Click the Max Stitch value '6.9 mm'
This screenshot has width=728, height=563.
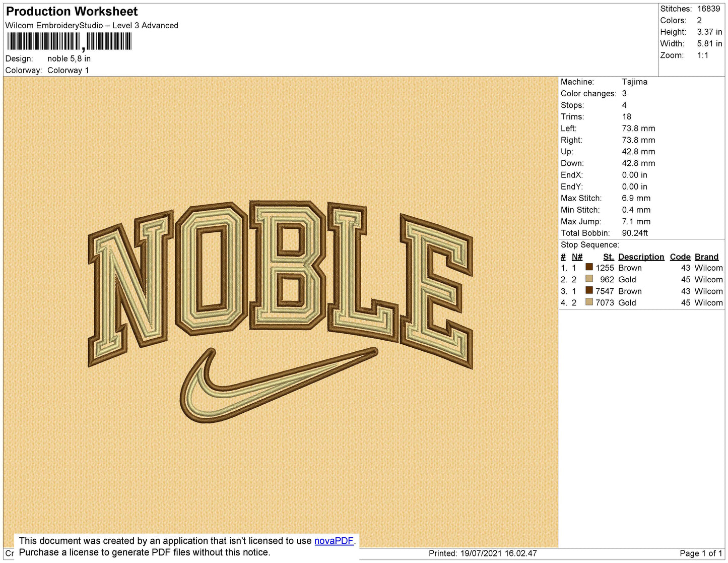[636, 198]
